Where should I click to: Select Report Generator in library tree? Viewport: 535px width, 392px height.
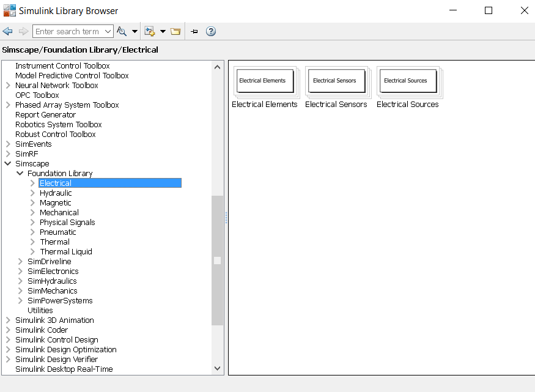coord(45,114)
